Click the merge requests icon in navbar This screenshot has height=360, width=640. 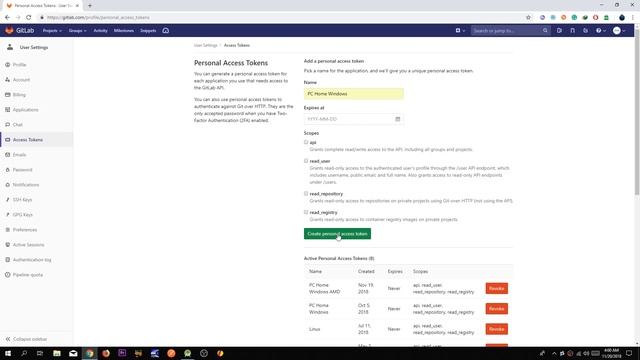coord(572,31)
